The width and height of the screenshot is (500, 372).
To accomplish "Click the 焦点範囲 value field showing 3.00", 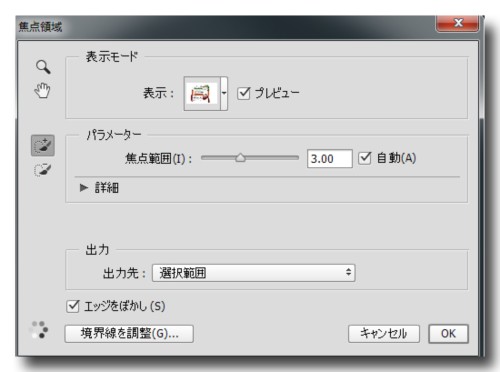I will click(330, 159).
